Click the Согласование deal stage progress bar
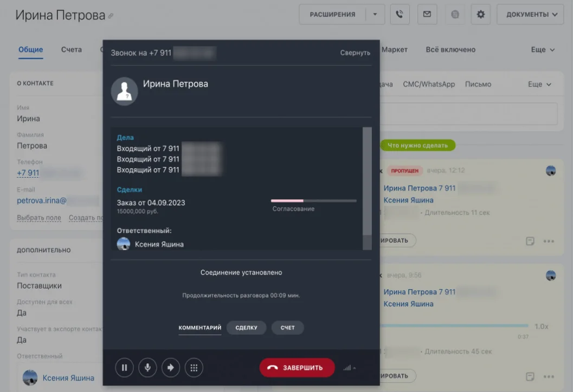The image size is (573, 392). coord(313,201)
